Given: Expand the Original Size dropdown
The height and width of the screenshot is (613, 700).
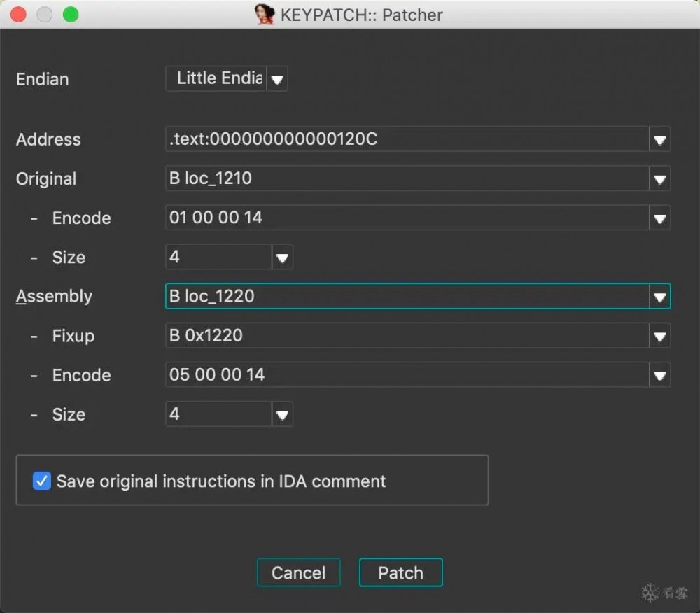Looking at the screenshot, I should click(x=282, y=257).
